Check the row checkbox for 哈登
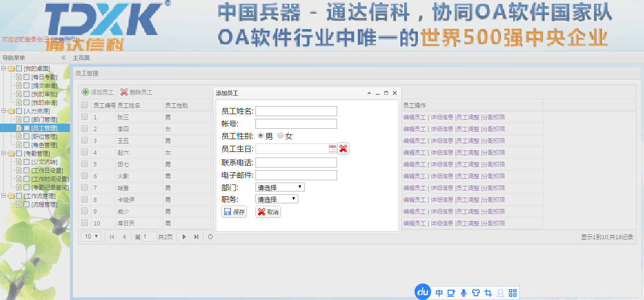The width and height of the screenshot is (644, 300). tap(85, 187)
